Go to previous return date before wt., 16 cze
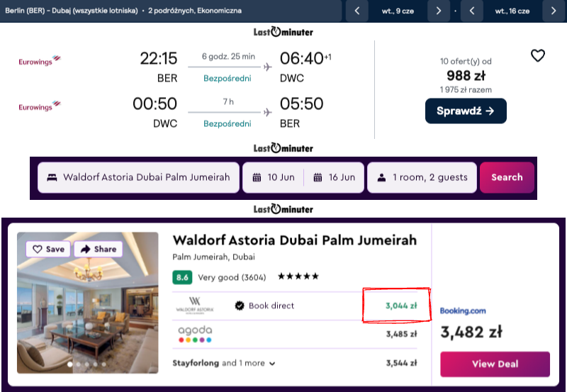 (472, 11)
